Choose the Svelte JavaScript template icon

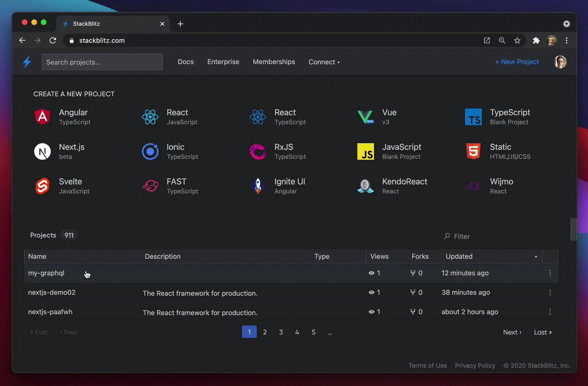42,186
